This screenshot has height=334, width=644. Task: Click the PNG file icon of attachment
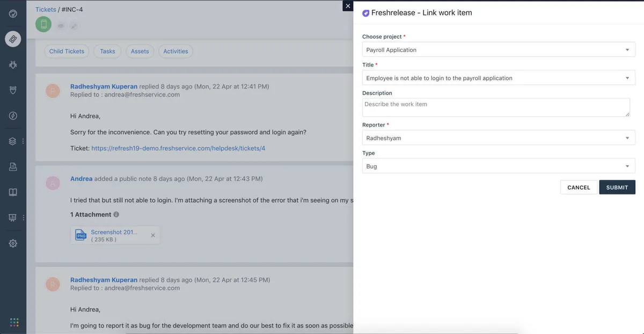click(x=80, y=235)
